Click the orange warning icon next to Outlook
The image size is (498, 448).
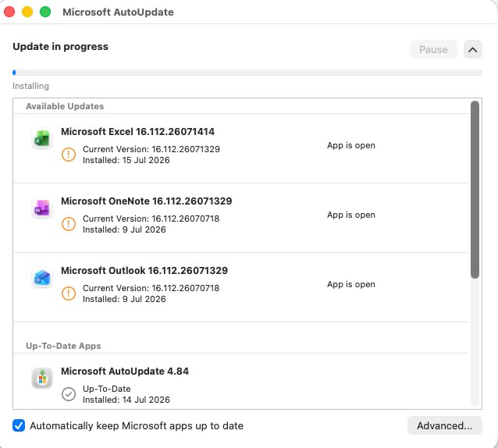click(x=68, y=293)
